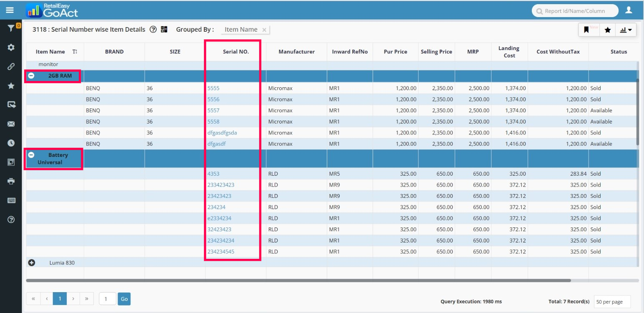This screenshot has height=313, width=644.
Task: Click the settings gear in sidebar
Action: tap(11, 48)
